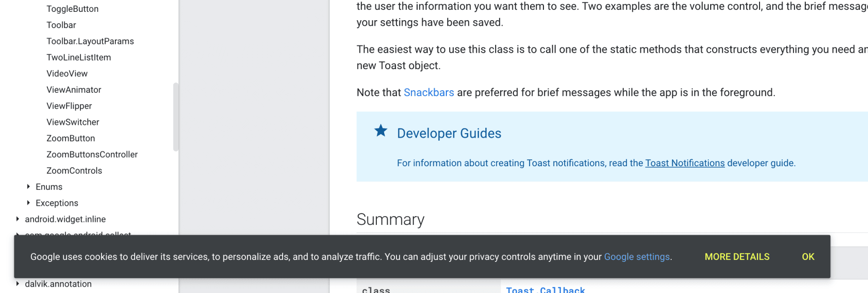Select Toolbar in the class list
The height and width of the screenshot is (293, 868).
click(61, 25)
